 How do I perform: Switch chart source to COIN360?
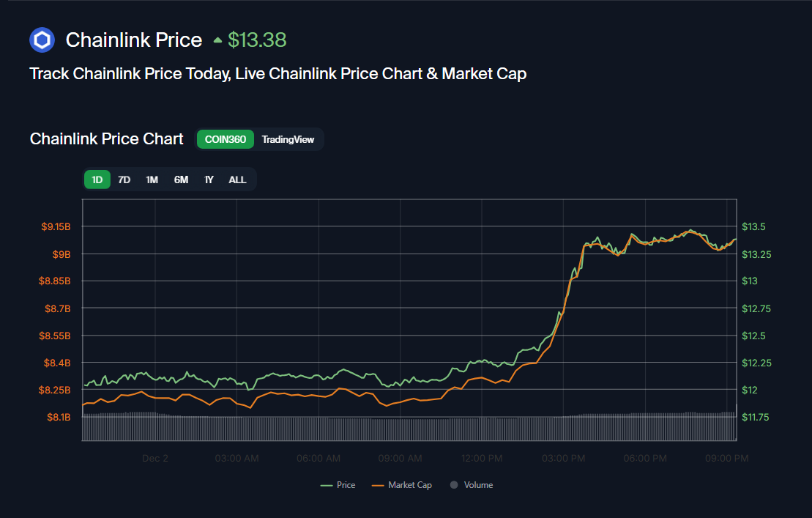pos(226,139)
